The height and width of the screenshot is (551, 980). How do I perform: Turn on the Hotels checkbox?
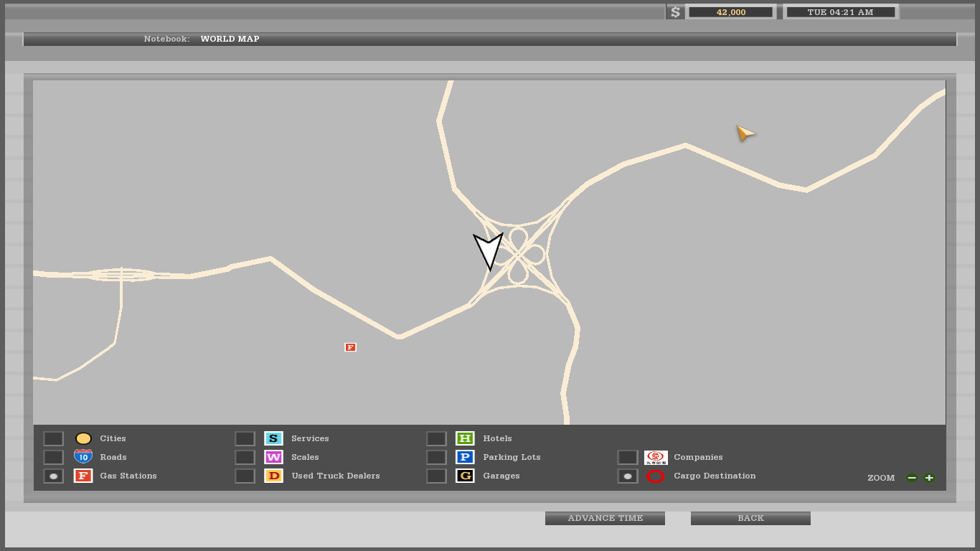(436, 438)
